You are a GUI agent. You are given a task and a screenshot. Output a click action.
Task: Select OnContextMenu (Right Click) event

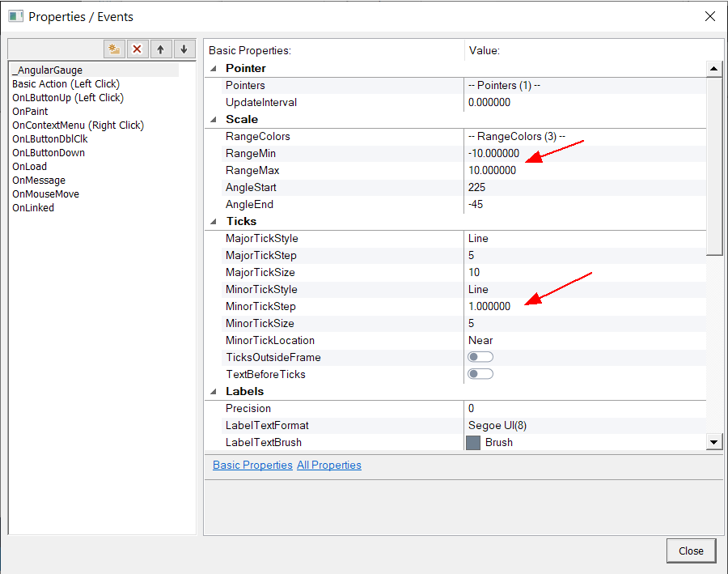(x=78, y=125)
